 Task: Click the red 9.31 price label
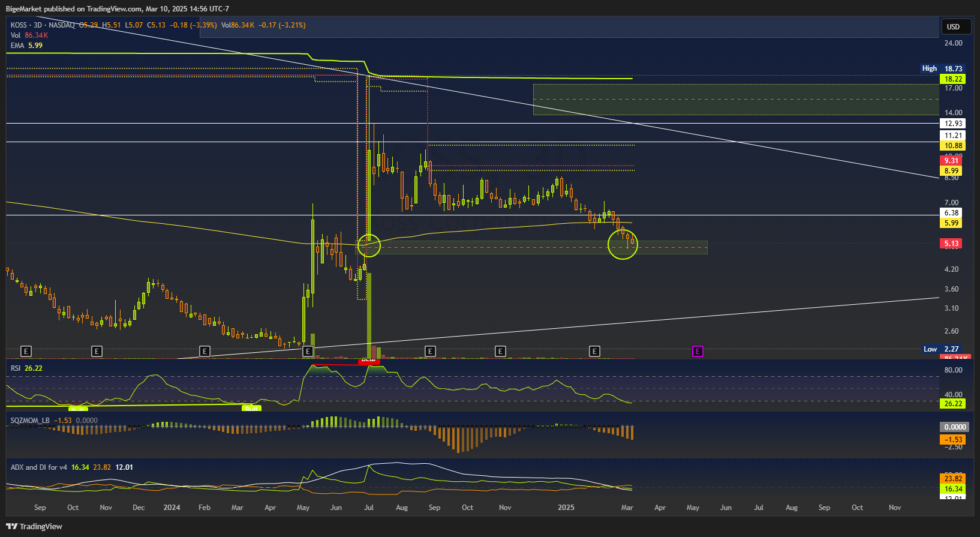[x=951, y=161]
